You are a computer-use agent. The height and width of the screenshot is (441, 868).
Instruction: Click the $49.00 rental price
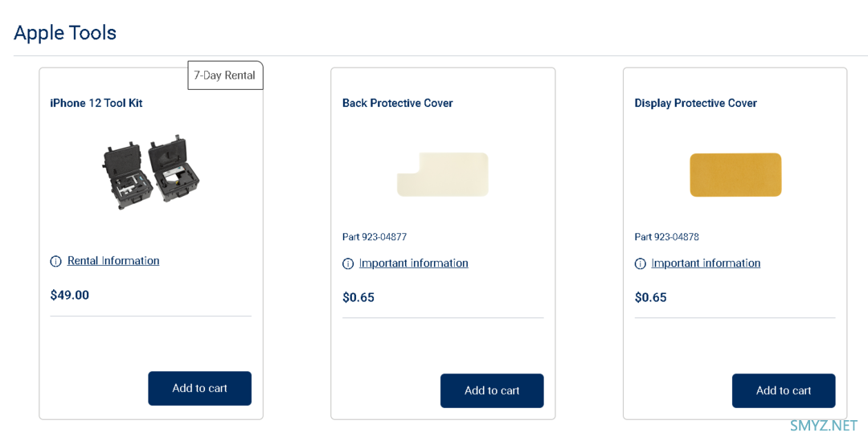(70, 295)
